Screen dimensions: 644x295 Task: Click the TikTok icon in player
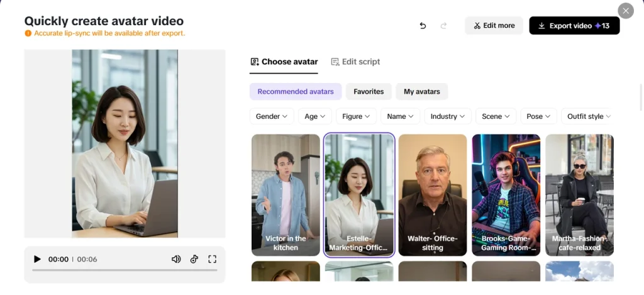(194, 259)
